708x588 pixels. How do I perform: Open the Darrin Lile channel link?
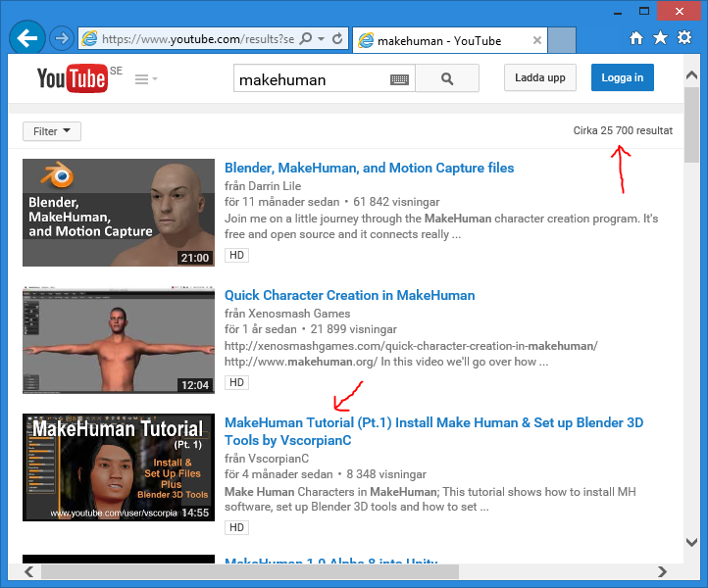click(275, 186)
